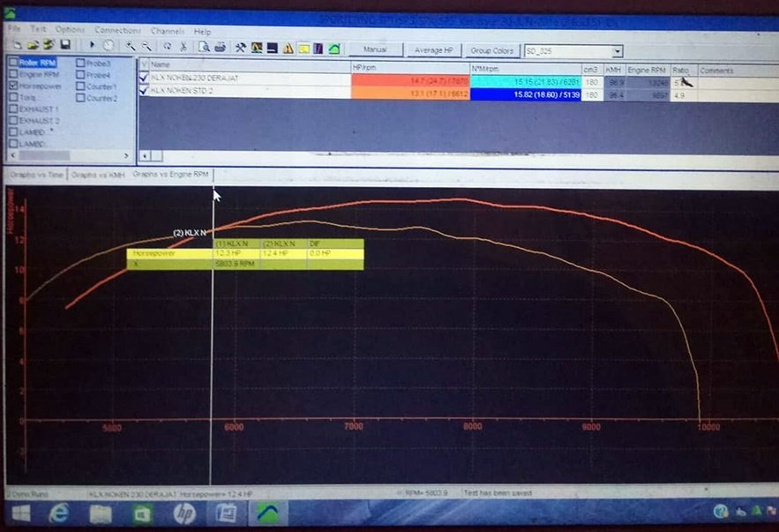Viewport: 779px width, 532px height.
Task: Open the Channels menu
Action: pyautogui.click(x=167, y=30)
